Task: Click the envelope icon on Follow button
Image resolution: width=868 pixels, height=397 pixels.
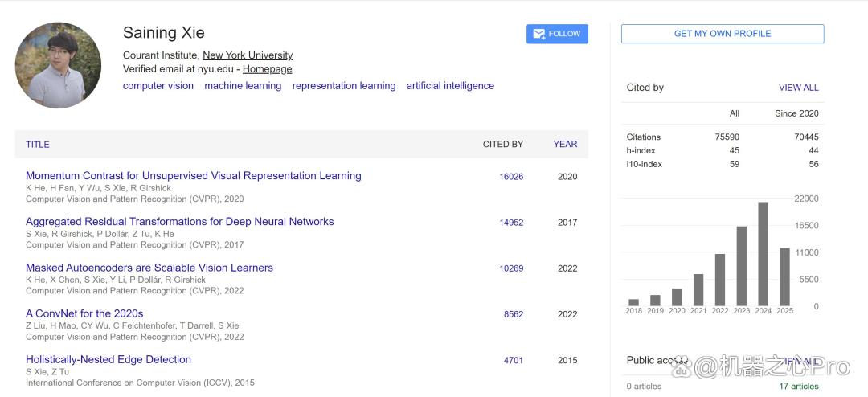Action: pyautogui.click(x=539, y=34)
